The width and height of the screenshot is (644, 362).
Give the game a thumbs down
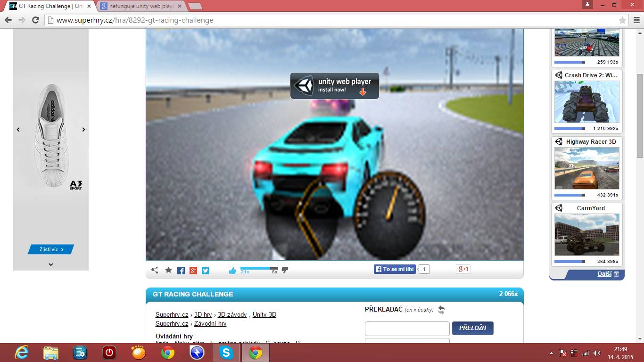pyautogui.click(x=285, y=270)
